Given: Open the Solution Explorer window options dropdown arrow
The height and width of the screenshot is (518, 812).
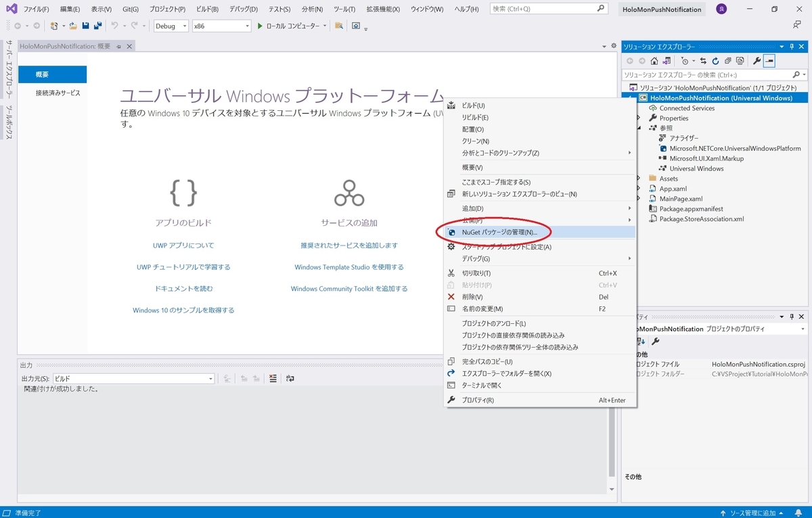Looking at the screenshot, I should (782, 46).
